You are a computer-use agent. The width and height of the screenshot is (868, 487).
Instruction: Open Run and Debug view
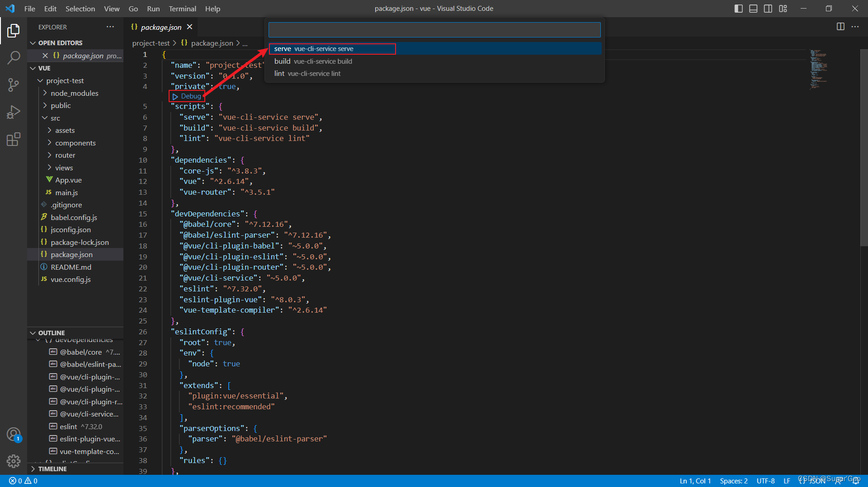click(x=14, y=112)
